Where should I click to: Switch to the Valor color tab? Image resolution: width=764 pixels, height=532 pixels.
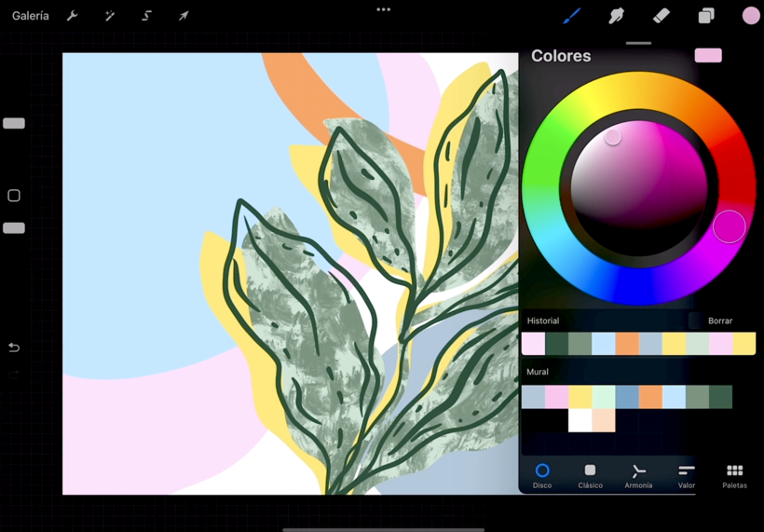pos(686,476)
